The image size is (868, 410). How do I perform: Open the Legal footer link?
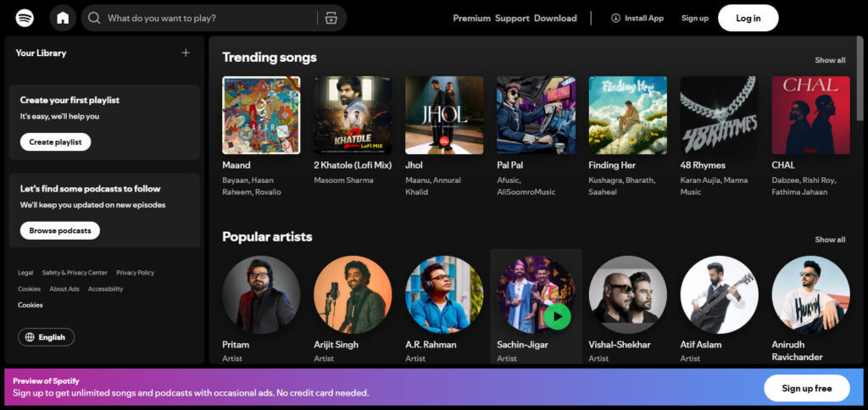(25, 273)
